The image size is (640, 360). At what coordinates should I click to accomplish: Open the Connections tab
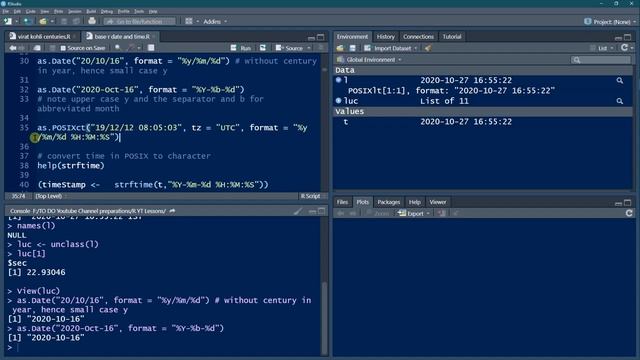pos(418,36)
